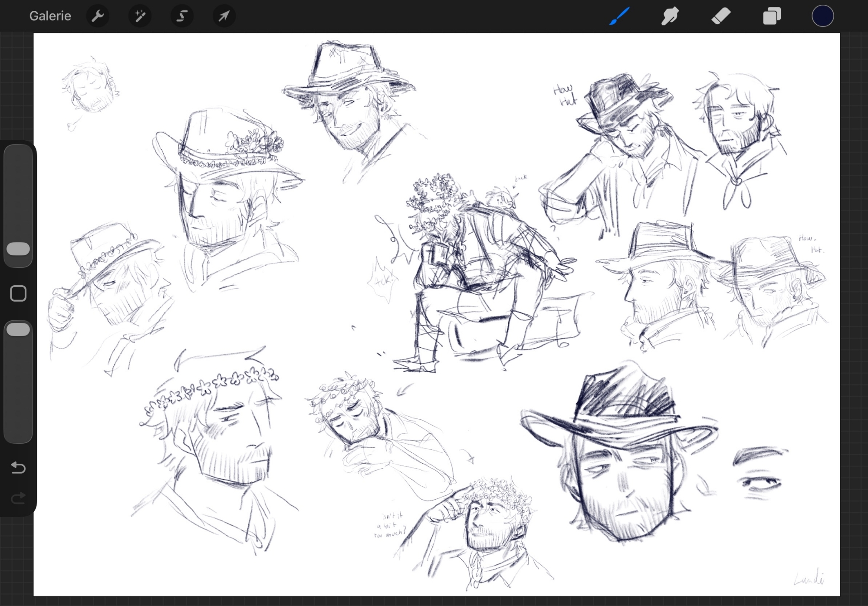Activate the Transform arrow tool
This screenshot has height=606, width=868.
224,16
